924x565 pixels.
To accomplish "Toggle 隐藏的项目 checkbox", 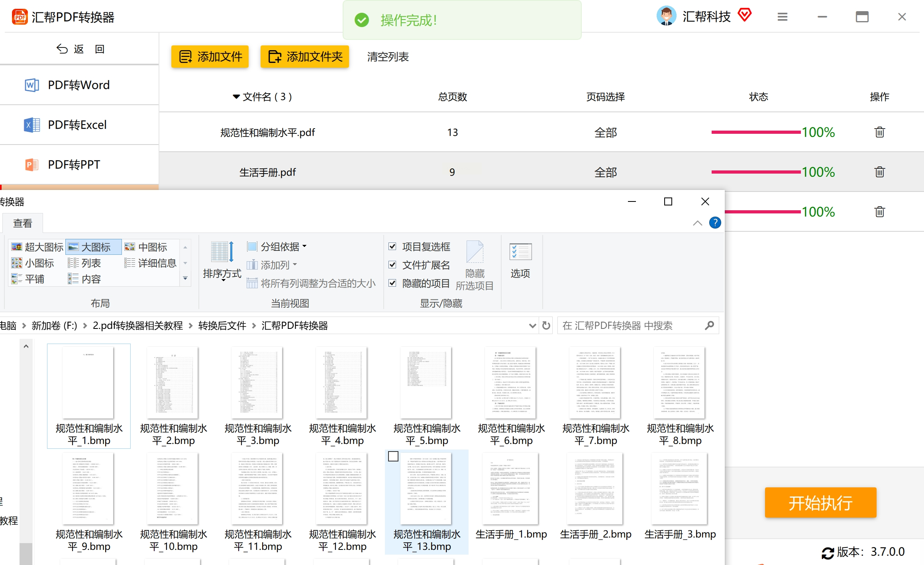I will click(392, 283).
